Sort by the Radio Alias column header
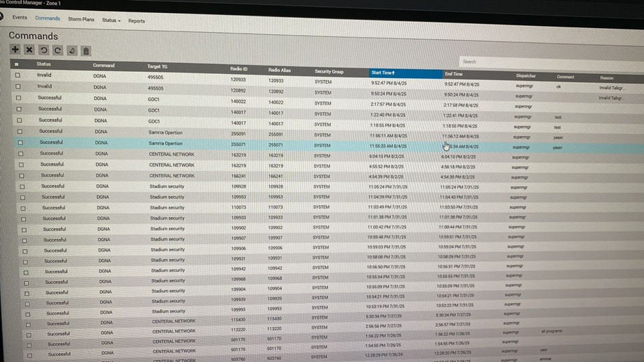Screen dimensions: 644x362 [279, 70]
